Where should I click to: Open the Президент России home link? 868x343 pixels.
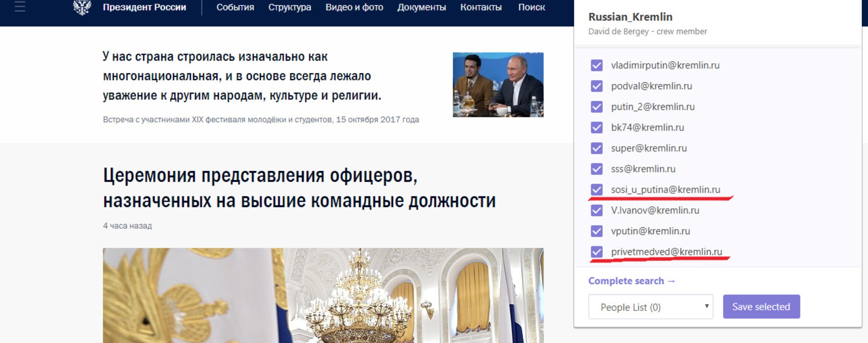(x=144, y=7)
